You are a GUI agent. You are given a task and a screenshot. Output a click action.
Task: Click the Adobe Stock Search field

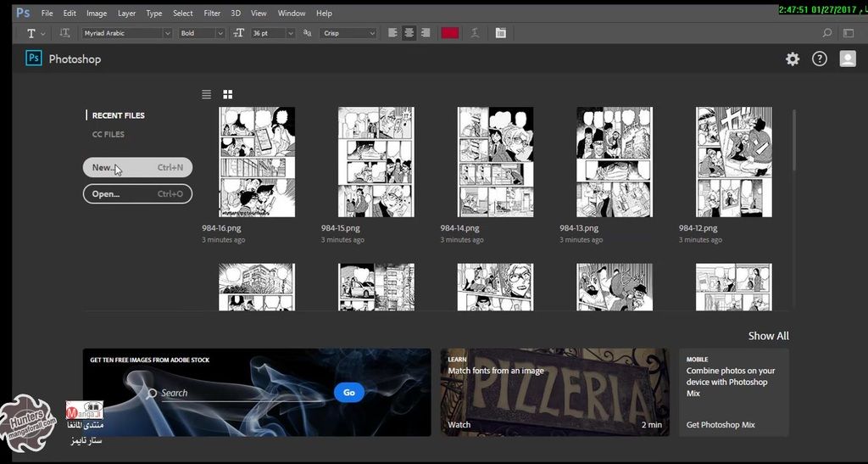[x=238, y=393]
